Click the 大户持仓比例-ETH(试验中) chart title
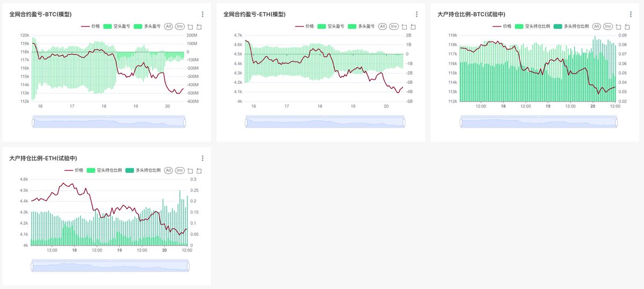644x289 pixels. (43, 158)
